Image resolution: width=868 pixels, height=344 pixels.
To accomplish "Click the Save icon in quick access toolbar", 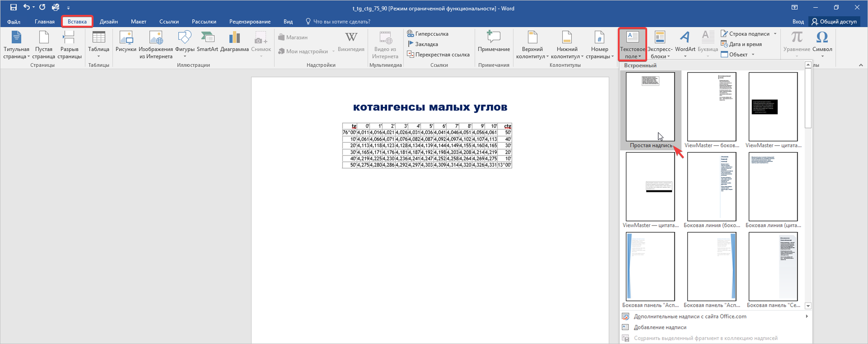I will click(14, 7).
